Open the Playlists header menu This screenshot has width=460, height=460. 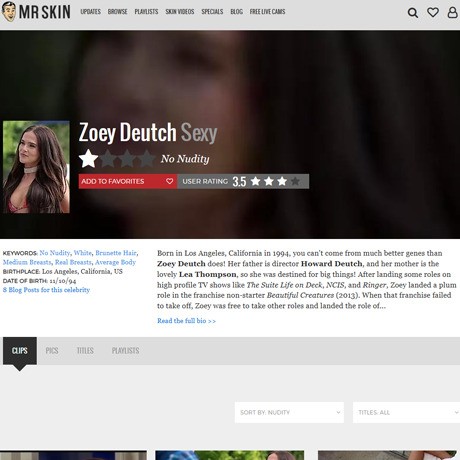click(x=146, y=12)
